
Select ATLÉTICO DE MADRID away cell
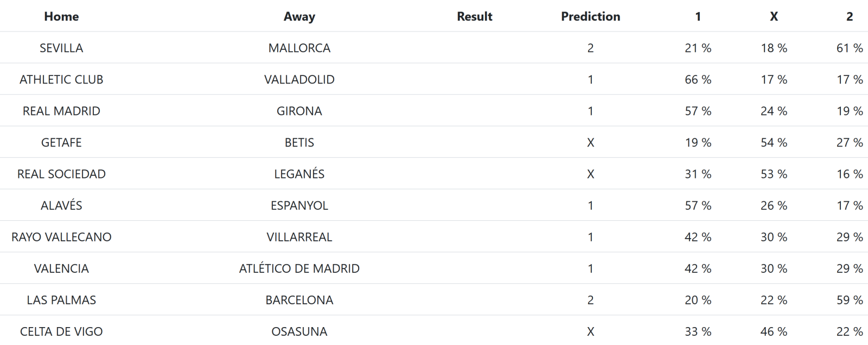(x=299, y=268)
